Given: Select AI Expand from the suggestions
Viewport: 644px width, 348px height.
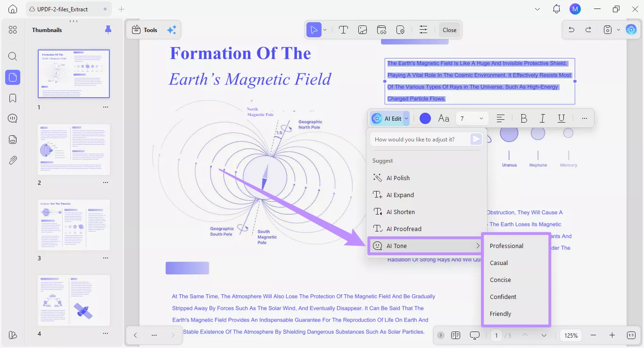Looking at the screenshot, I should pyautogui.click(x=427, y=195).
